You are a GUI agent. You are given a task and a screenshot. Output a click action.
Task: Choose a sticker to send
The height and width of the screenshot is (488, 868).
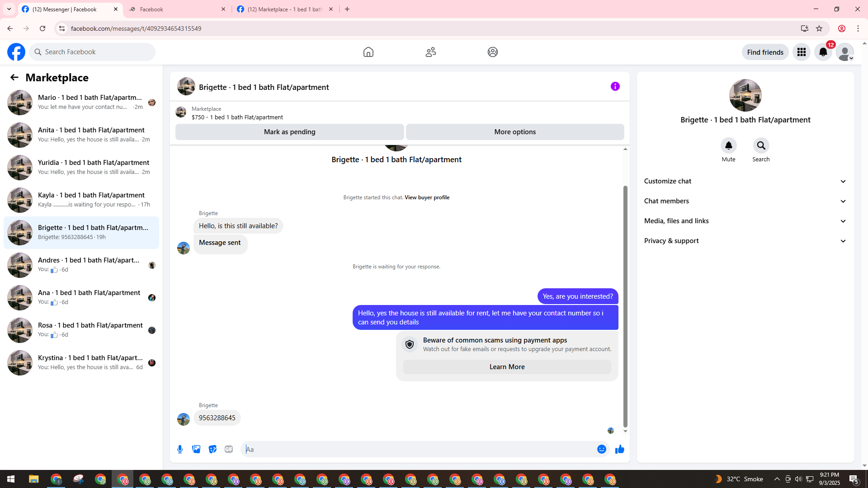tap(212, 449)
